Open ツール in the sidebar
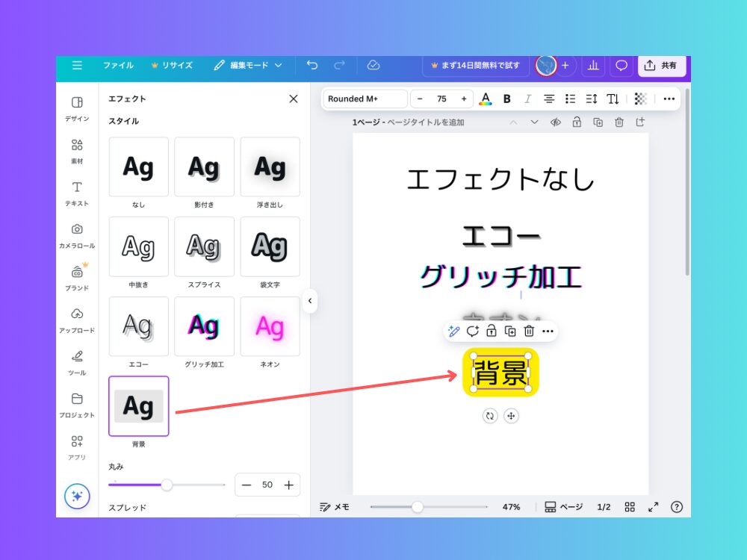Viewport: 747px width, 560px height. [x=77, y=364]
